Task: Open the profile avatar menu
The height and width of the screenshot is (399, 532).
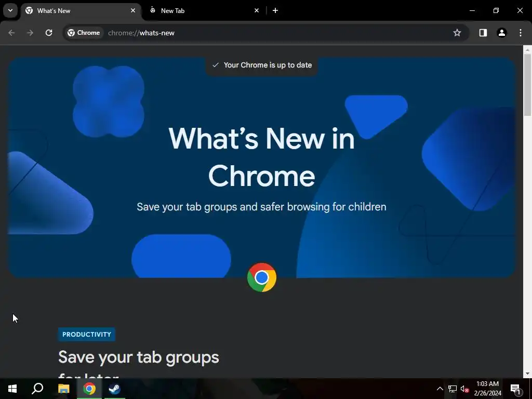Action: (502, 33)
